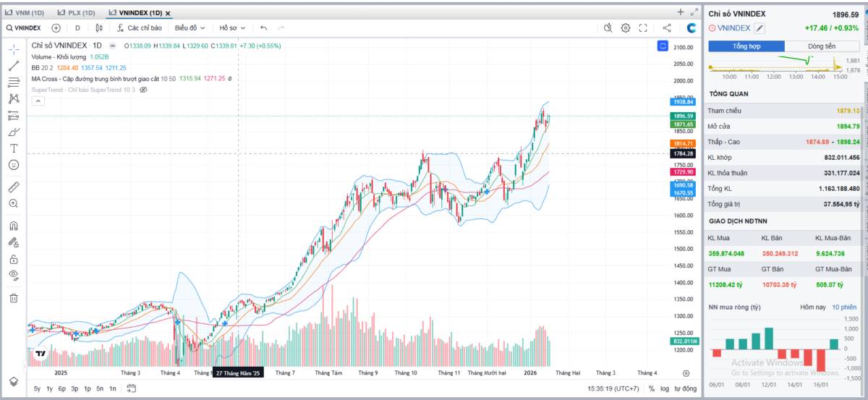Toggle stay in drawing mode

pos(14,242)
